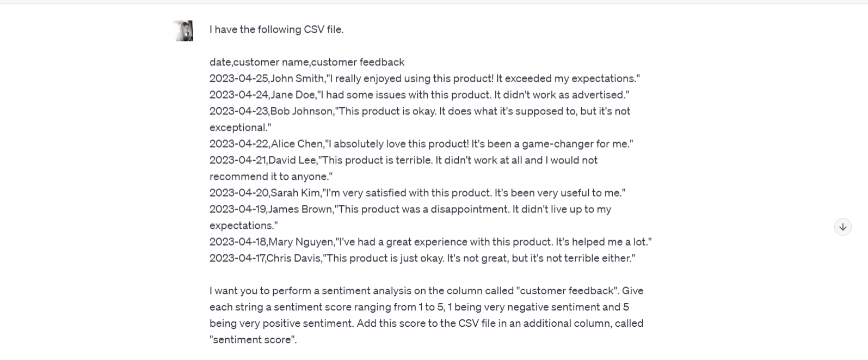Click the quoted "sentiment score" on the last line
868x360 pixels.
tap(253, 340)
